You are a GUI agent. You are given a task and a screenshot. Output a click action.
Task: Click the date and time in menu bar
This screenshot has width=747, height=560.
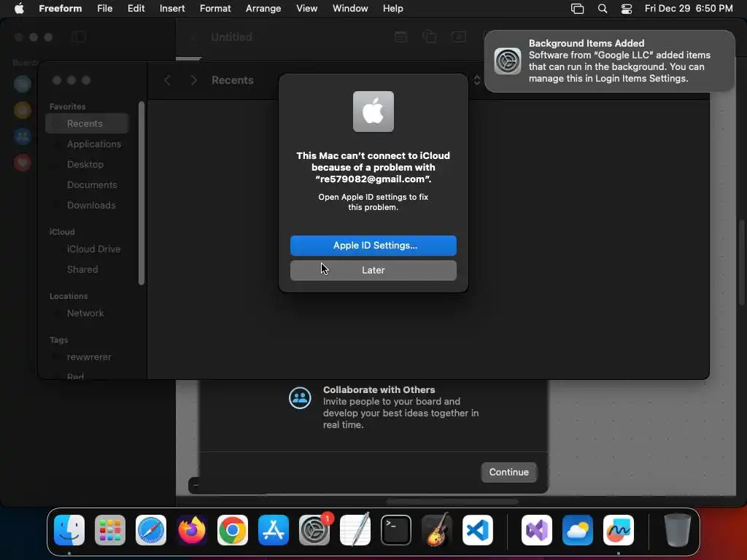[x=689, y=9]
